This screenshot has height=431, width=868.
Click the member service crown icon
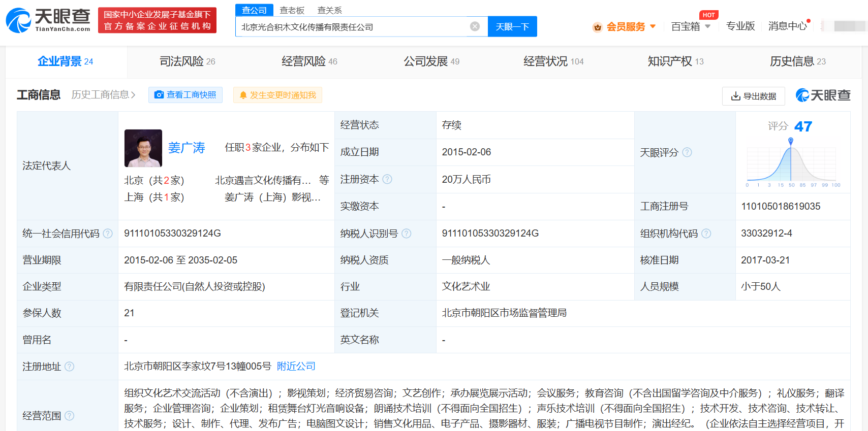tap(598, 27)
